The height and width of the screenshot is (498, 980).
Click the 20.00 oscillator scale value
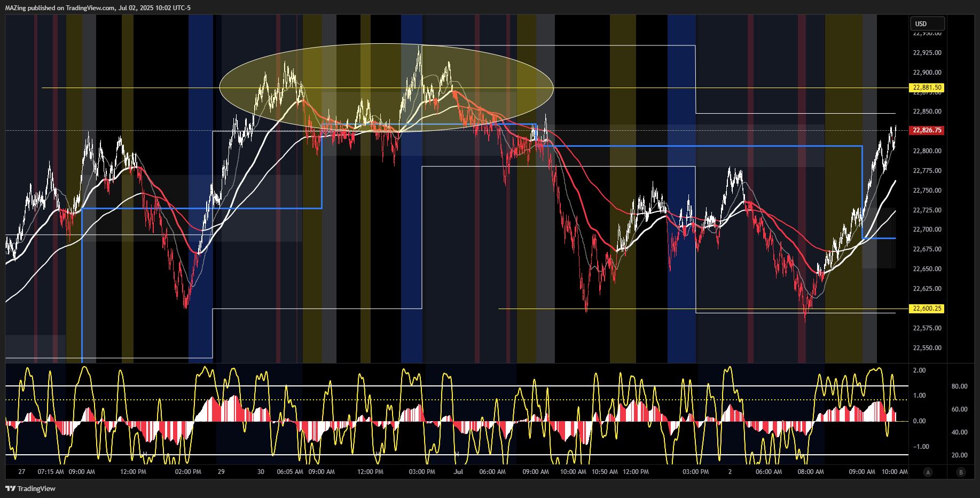pos(960,455)
